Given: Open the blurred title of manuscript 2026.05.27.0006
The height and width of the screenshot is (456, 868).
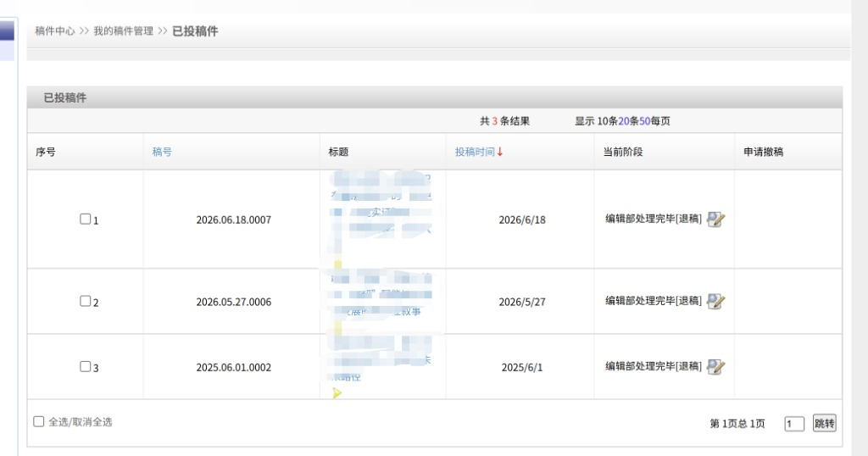Looking at the screenshot, I should [x=382, y=294].
